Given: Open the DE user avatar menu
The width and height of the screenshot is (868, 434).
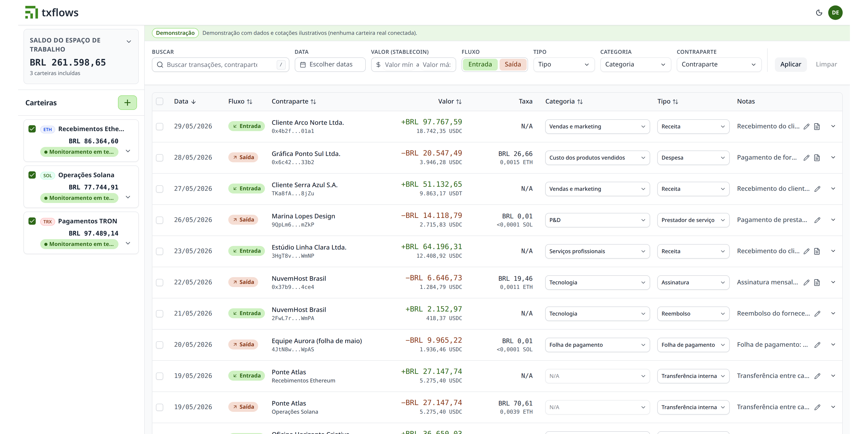Looking at the screenshot, I should 835,13.
